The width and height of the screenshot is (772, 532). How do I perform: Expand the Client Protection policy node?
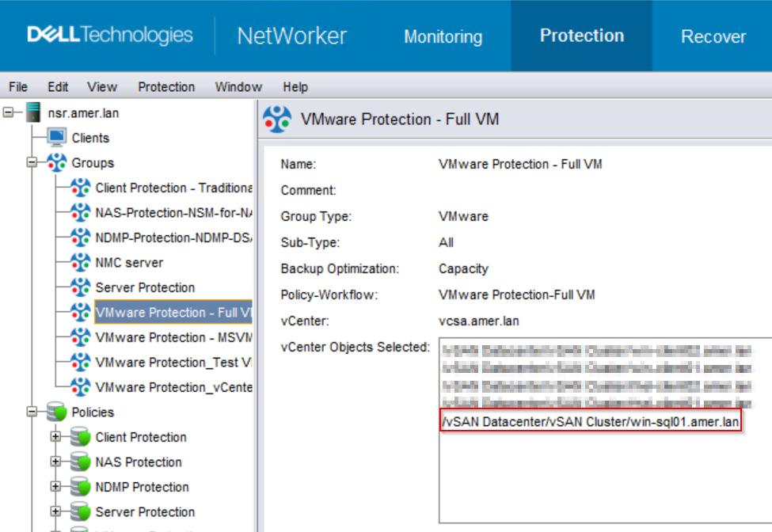pos(56,437)
